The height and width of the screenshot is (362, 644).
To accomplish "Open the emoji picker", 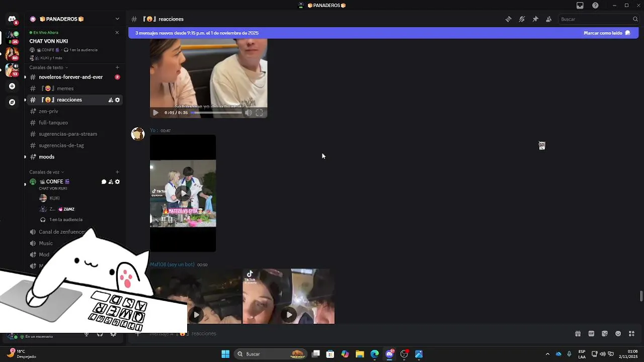I will click(618, 333).
